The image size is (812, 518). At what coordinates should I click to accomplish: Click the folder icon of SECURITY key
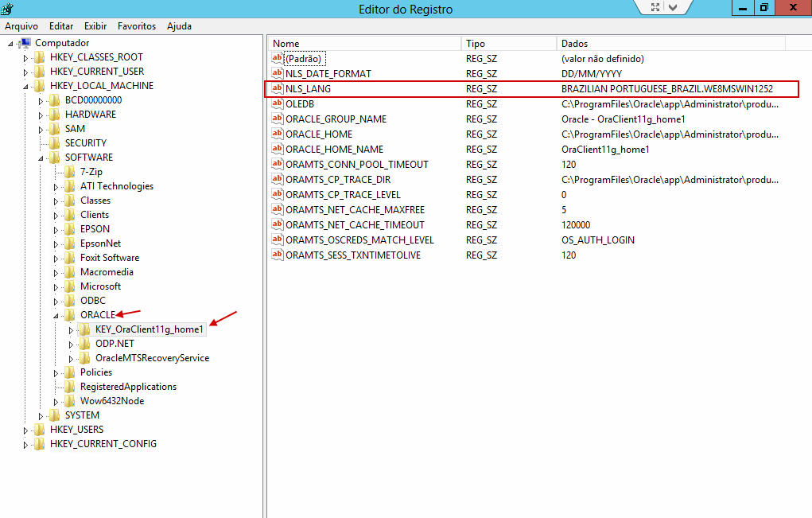(x=54, y=143)
